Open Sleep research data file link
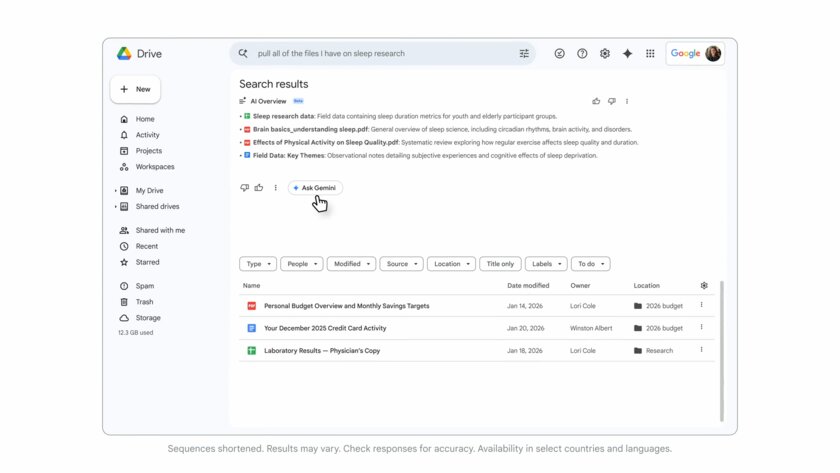Viewport: 840px width, 473px height. [x=283, y=116]
